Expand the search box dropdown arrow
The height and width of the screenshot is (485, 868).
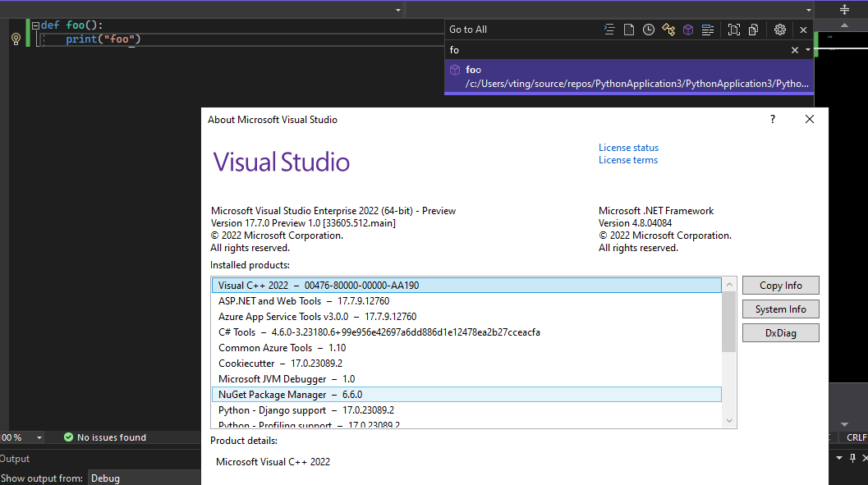pyautogui.click(x=806, y=49)
